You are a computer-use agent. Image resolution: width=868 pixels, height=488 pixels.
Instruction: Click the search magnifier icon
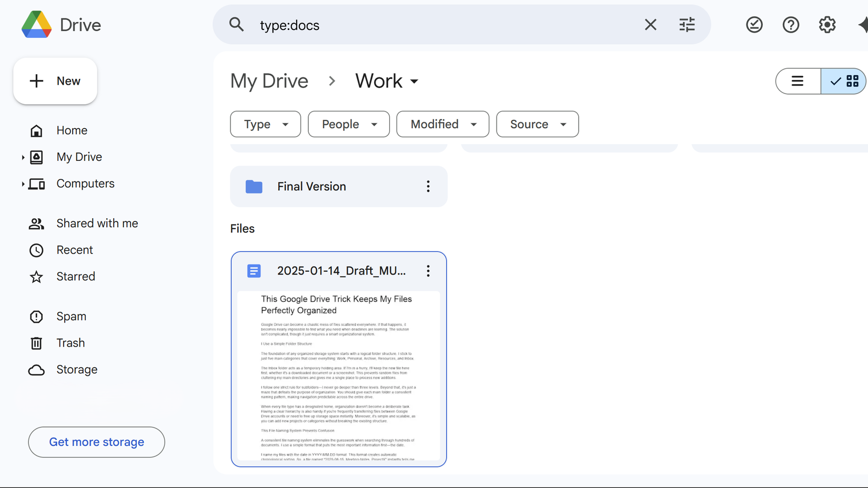[x=236, y=24]
